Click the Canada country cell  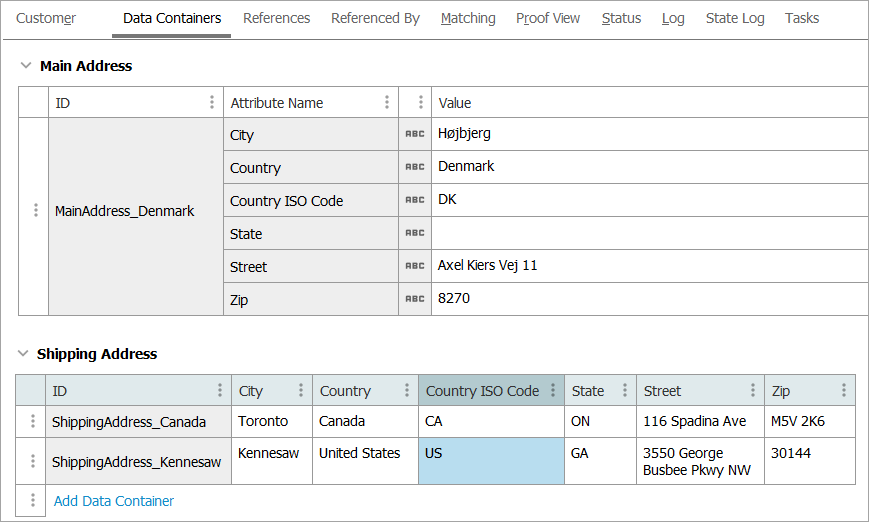(365, 422)
